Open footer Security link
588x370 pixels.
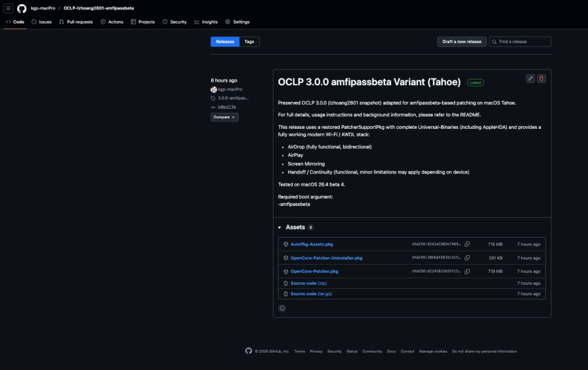pos(335,352)
